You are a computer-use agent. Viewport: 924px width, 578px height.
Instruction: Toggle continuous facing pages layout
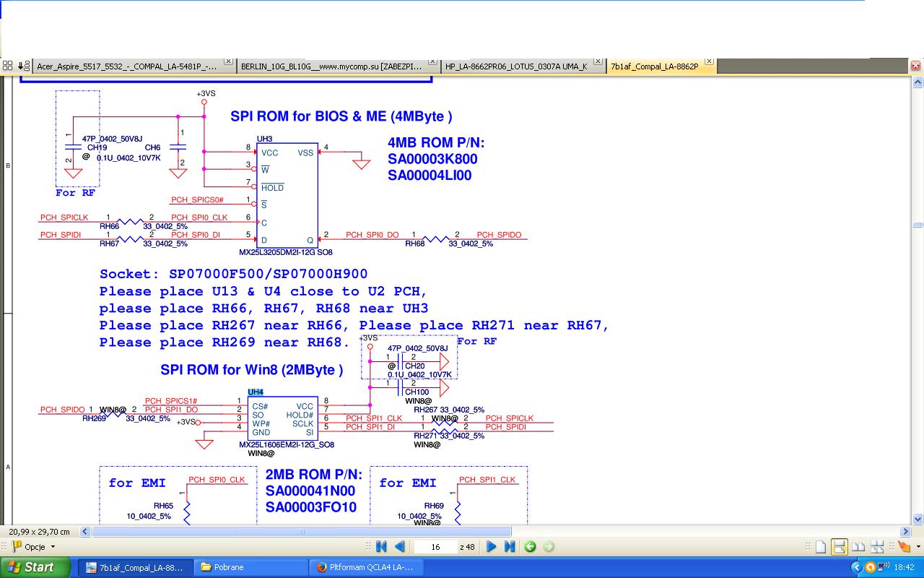tap(877, 547)
